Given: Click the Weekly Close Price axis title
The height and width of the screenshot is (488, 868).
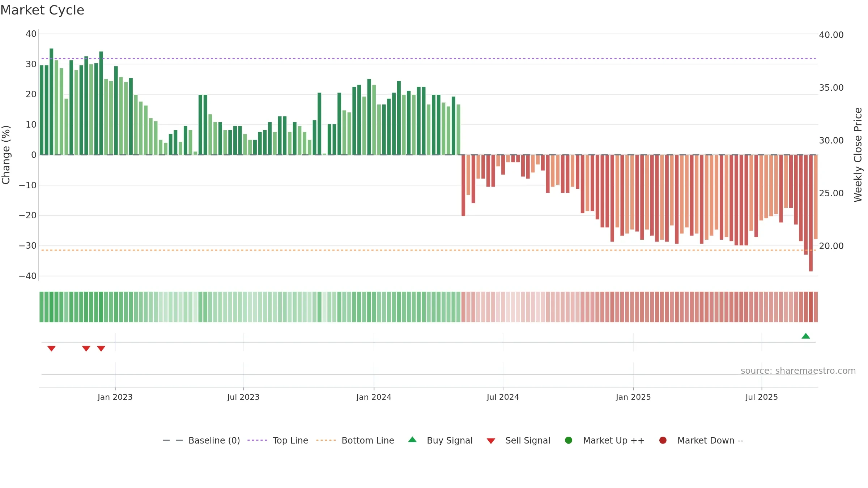Looking at the screenshot, I should point(858,155).
